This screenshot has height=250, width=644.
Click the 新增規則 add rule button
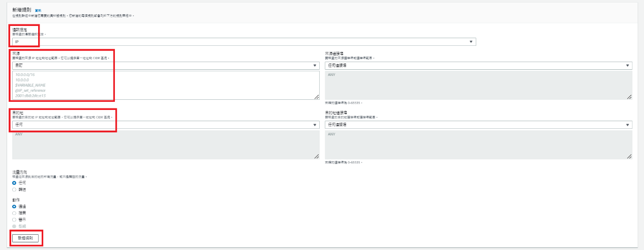pos(25,238)
